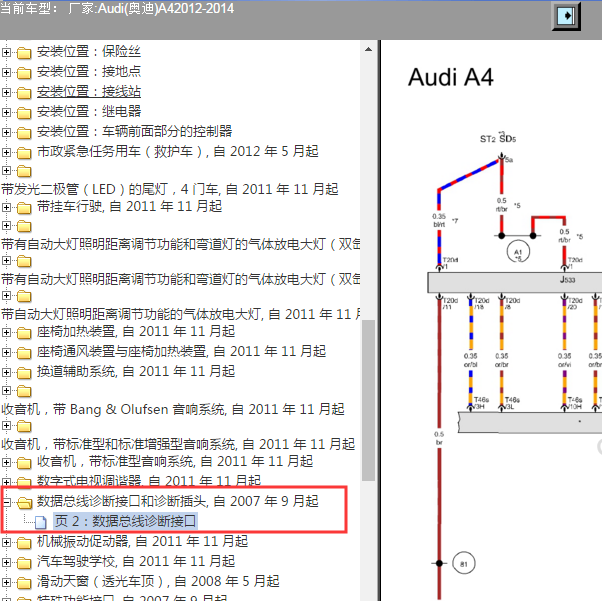This screenshot has height=601, width=602.
Task: Click folder icon of 换道辅助系统
Action: click(24, 373)
